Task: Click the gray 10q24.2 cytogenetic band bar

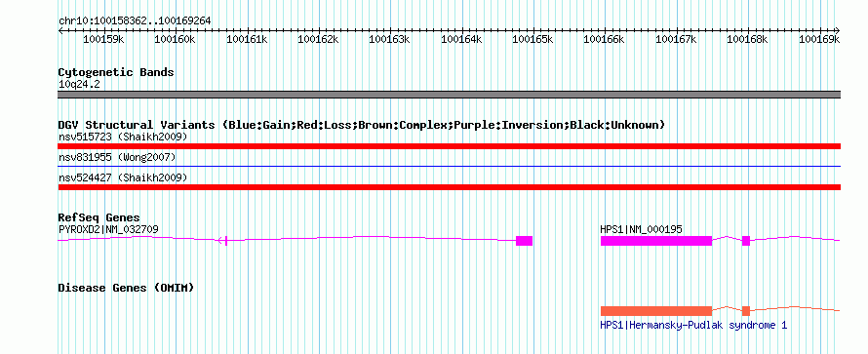Action: click(449, 95)
